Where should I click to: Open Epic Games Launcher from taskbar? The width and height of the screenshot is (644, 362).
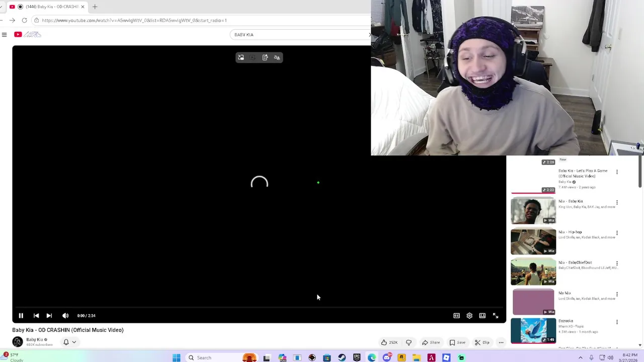357,357
